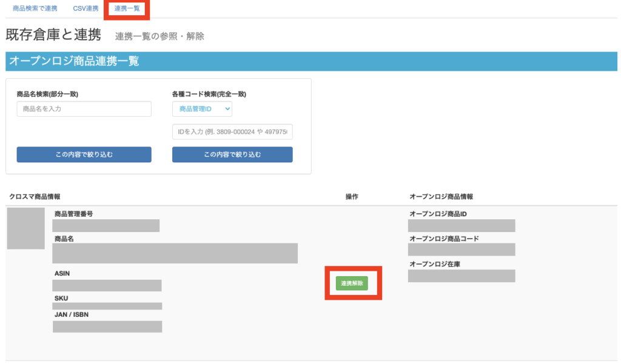
Task: Click the left この内容で絞り込む filter button
Action: pyautogui.click(x=84, y=154)
